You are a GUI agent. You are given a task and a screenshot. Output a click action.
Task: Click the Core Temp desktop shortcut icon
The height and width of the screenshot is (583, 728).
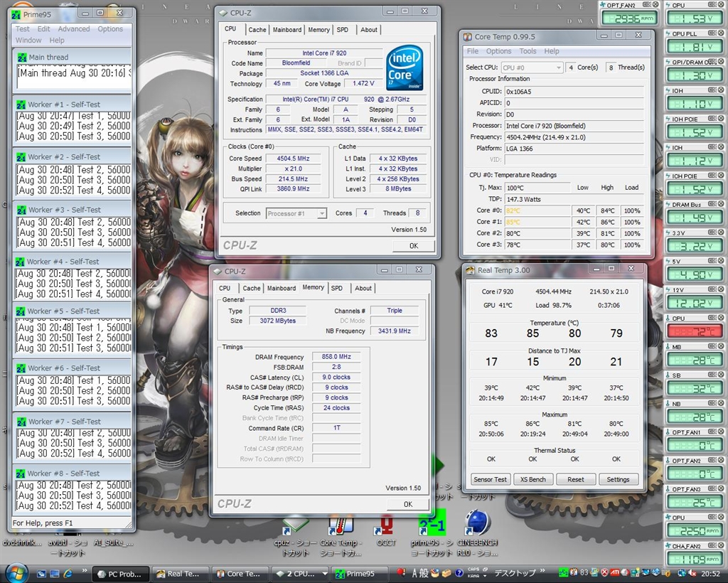coord(340,526)
